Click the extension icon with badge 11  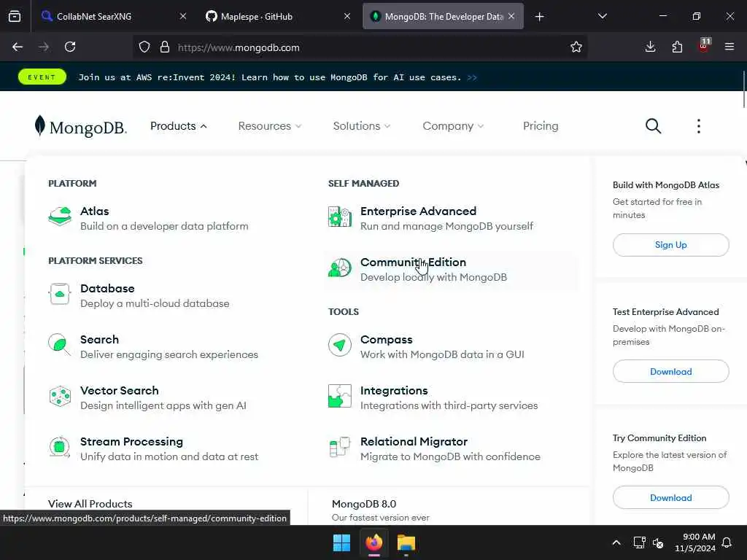(704, 46)
